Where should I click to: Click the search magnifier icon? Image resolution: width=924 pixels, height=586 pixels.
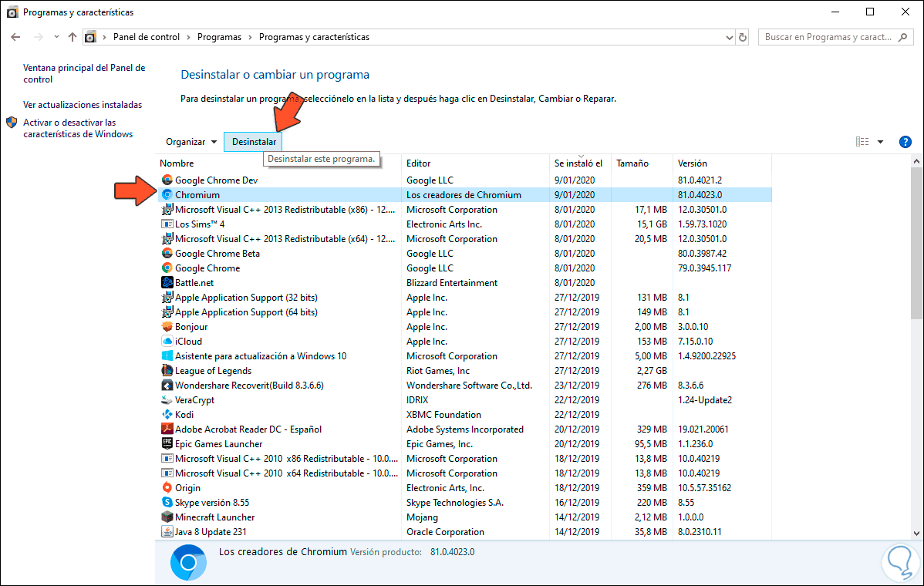[x=902, y=37]
